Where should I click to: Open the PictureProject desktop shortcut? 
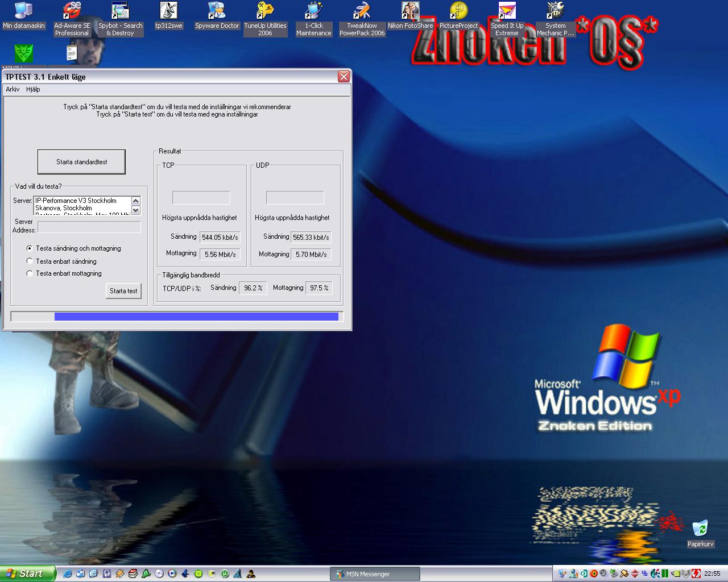coord(458,16)
